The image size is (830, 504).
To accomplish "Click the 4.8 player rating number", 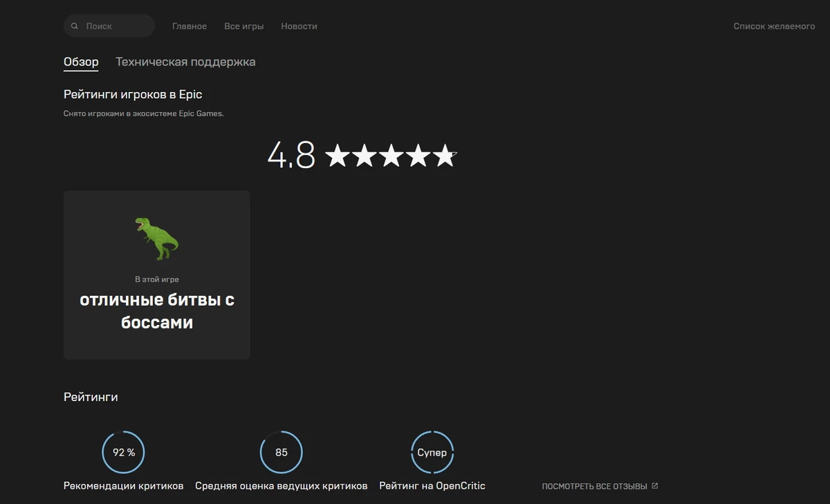I will (x=291, y=156).
